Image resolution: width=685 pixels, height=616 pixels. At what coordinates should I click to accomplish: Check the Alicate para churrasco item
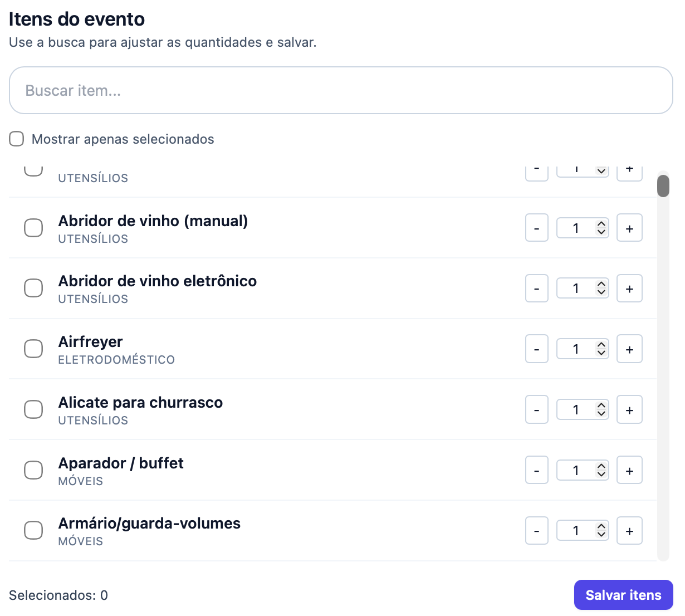(x=33, y=409)
